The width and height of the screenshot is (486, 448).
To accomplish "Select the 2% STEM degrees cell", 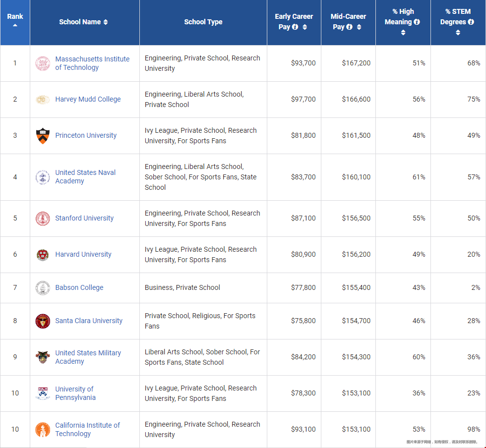I will (x=458, y=288).
